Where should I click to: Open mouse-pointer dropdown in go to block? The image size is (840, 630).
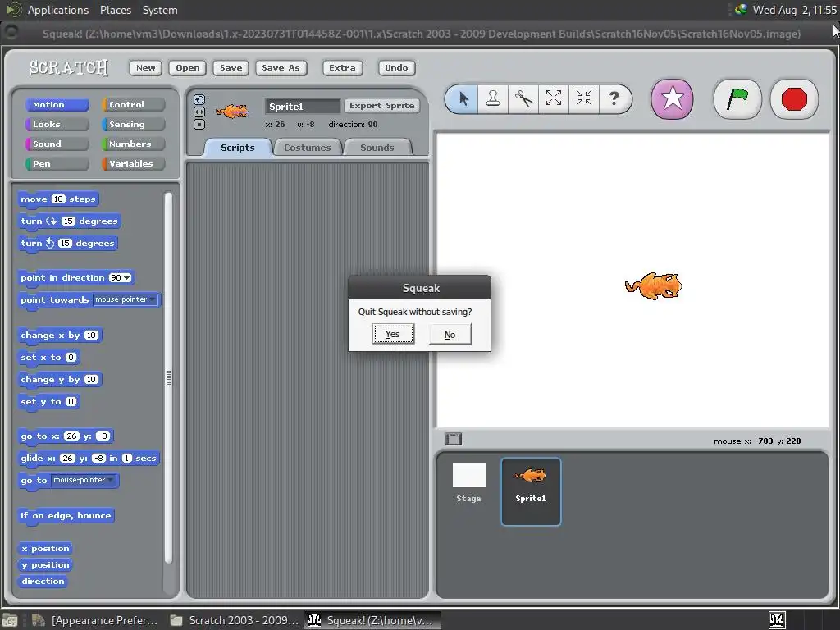click(84, 480)
